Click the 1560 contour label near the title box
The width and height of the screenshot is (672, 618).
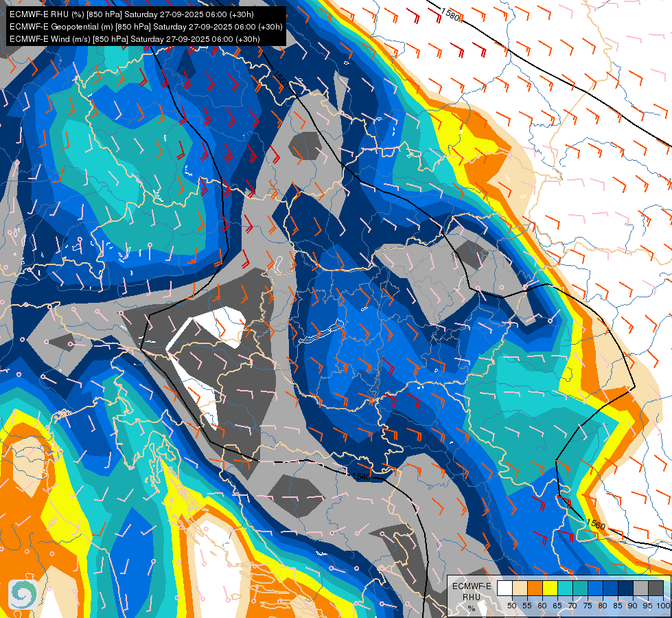pos(279,78)
